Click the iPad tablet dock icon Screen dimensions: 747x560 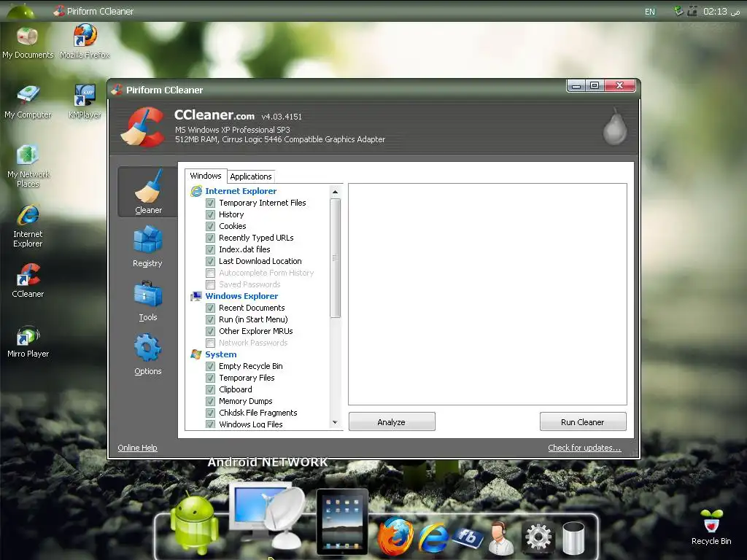pyautogui.click(x=342, y=522)
